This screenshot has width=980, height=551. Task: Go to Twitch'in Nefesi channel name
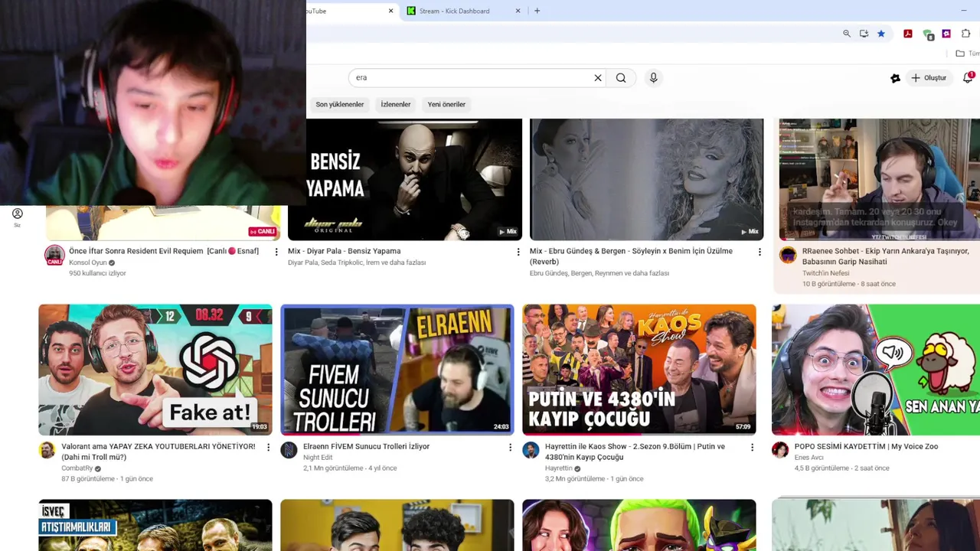coord(826,273)
